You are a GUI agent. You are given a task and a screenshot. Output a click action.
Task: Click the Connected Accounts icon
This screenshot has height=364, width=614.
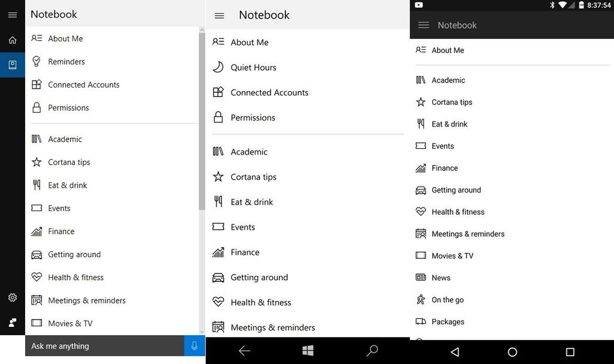[37, 85]
